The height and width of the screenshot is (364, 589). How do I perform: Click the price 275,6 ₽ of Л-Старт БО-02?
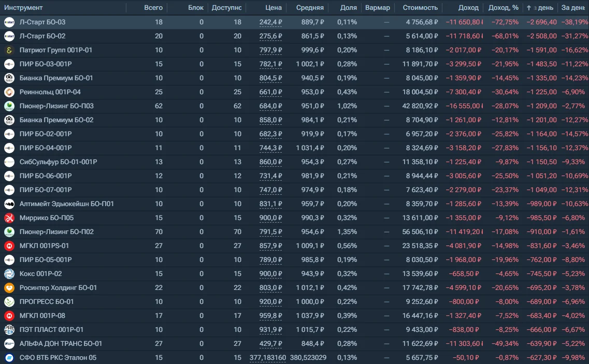coord(270,36)
